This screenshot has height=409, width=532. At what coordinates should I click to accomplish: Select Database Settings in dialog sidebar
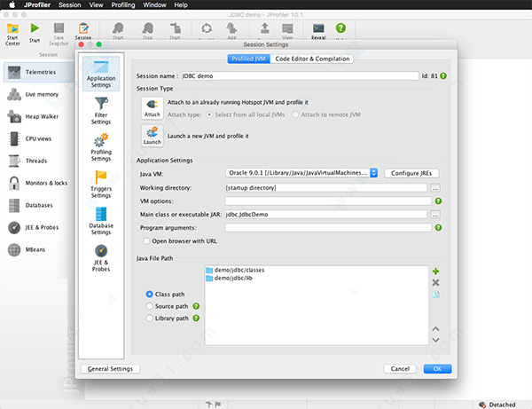tap(101, 221)
